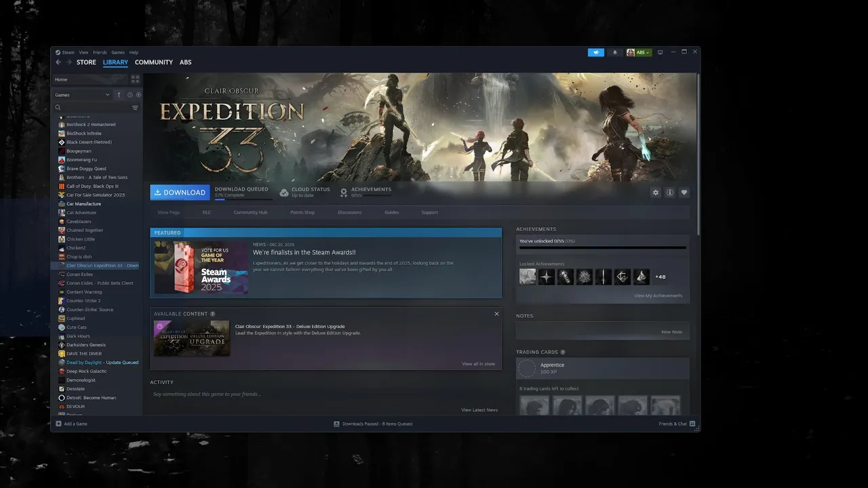
Task: Open the Steam Awards news thumbnail
Action: point(201,268)
